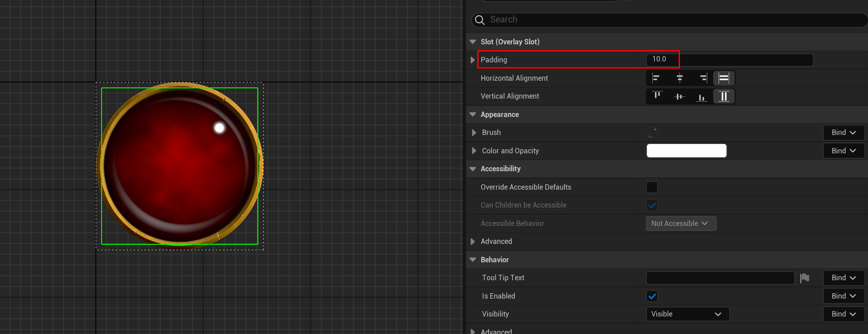Screen dimensions: 868x334
Task: Open the Bind menu for Brush
Action: pyautogui.click(x=843, y=132)
